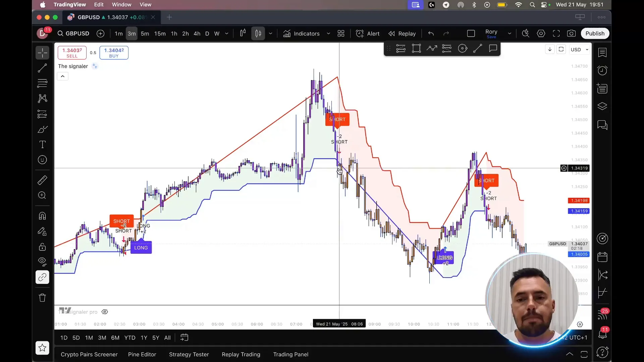Open the object tree layers panel
This screenshot has height=362, width=644.
[x=602, y=107]
